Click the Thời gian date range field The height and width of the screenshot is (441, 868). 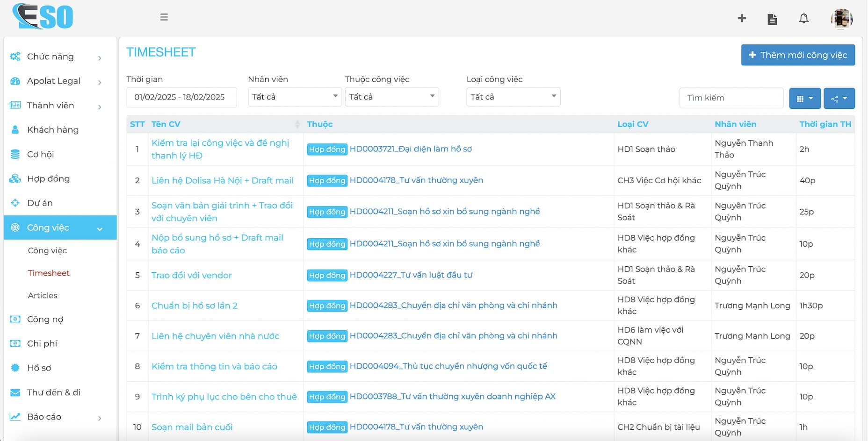click(x=181, y=97)
